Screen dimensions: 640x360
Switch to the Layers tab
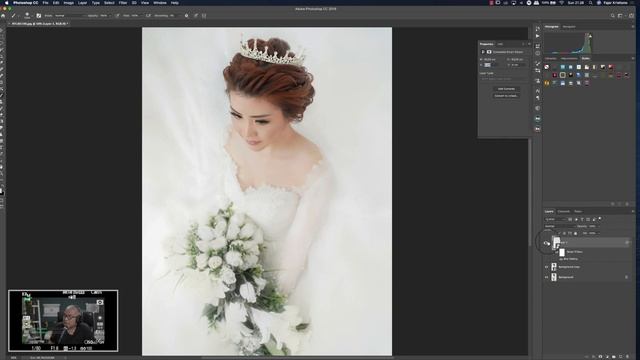point(549,211)
